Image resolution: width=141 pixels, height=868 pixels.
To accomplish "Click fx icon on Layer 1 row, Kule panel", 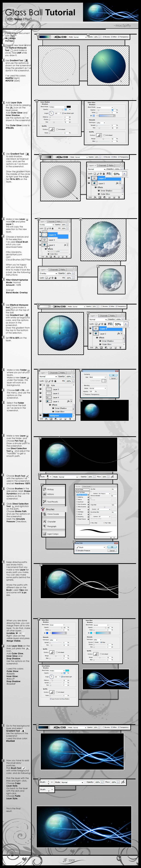I will pos(68,401).
